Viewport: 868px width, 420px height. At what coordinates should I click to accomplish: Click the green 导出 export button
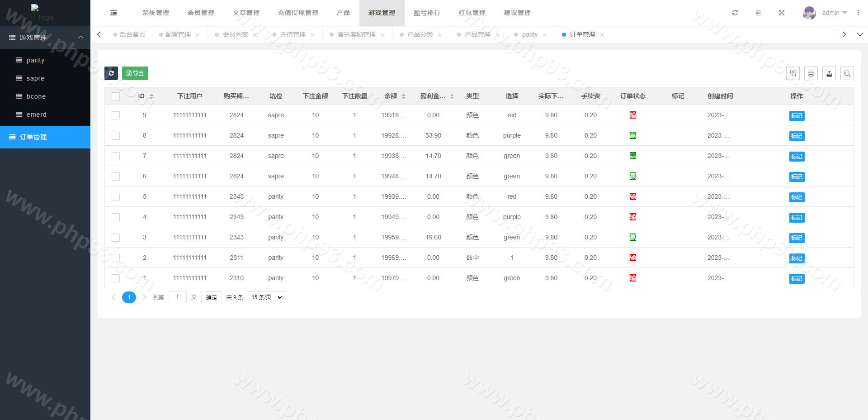tap(135, 73)
